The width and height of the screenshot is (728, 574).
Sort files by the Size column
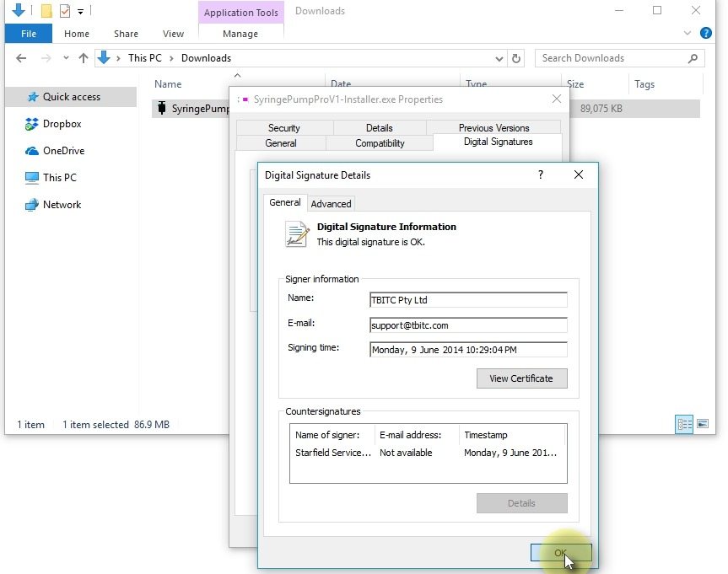click(575, 84)
